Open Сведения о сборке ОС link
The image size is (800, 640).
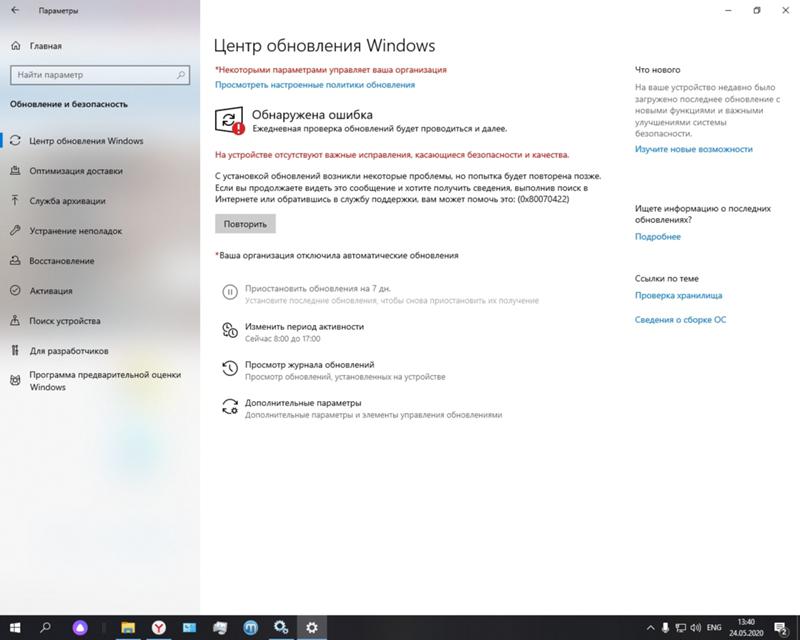(680, 320)
